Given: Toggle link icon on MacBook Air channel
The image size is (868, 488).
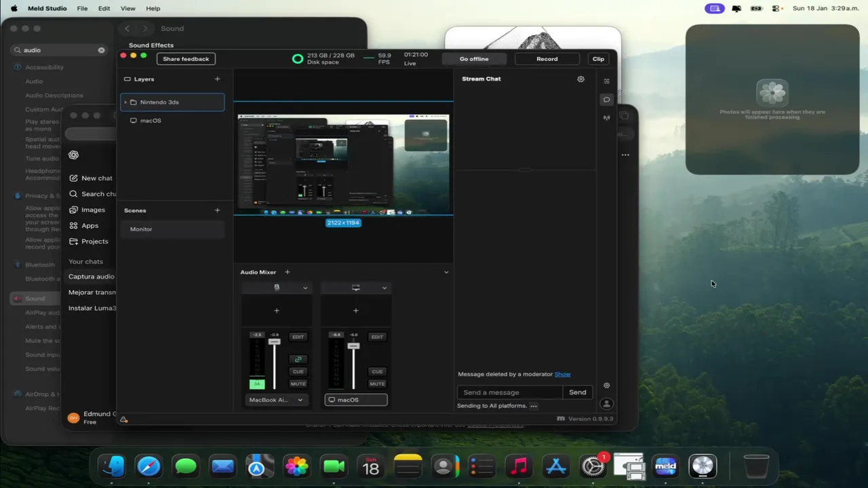Looking at the screenshot, I should [298, 359].
